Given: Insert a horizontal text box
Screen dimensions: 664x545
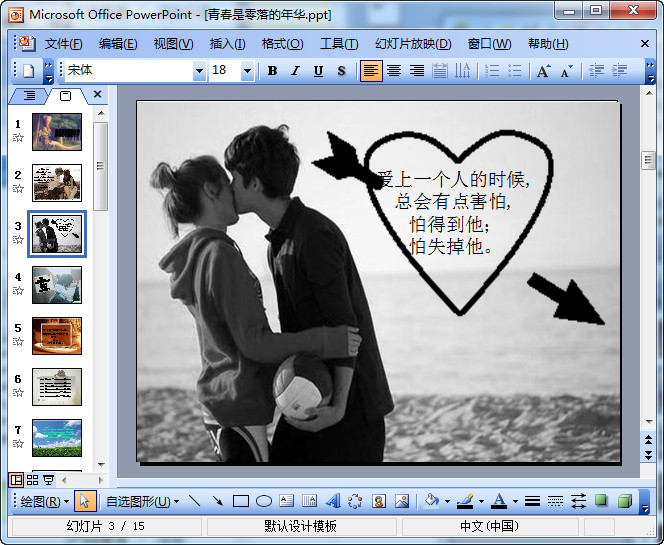Looking at the screenshot, I should coord(287,501).
